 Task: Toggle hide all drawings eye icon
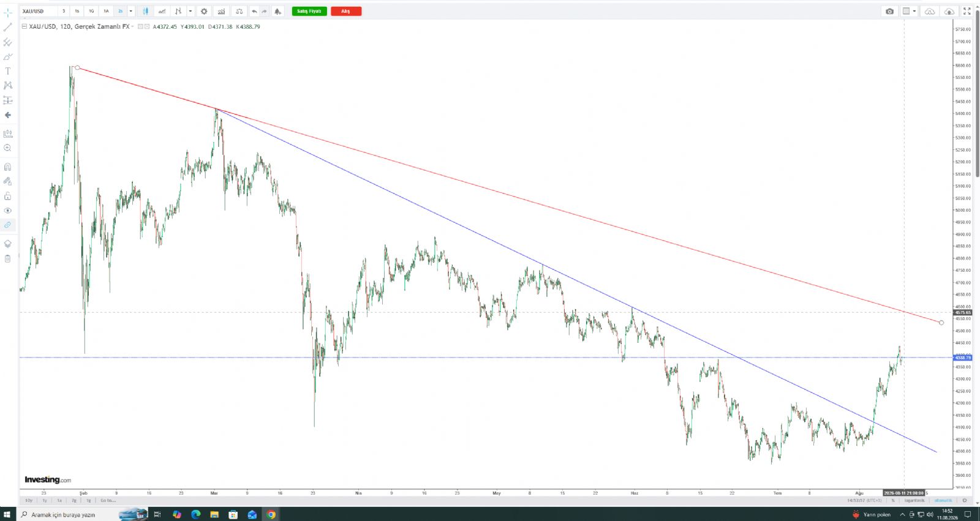point(7,211)
